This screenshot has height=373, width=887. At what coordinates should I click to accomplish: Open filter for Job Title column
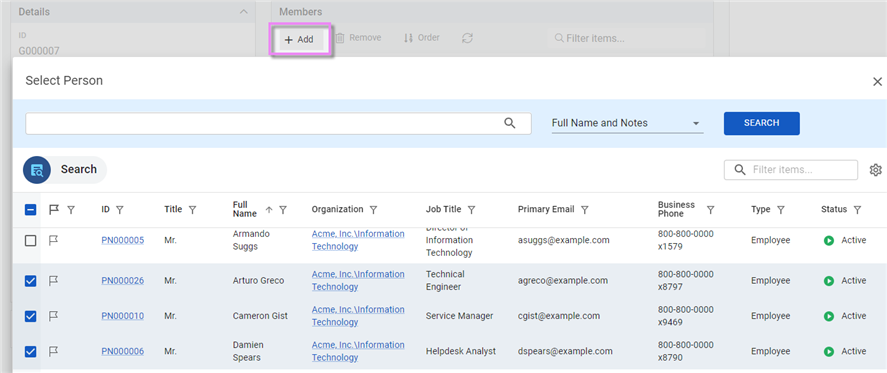click(x=471, y=210)
